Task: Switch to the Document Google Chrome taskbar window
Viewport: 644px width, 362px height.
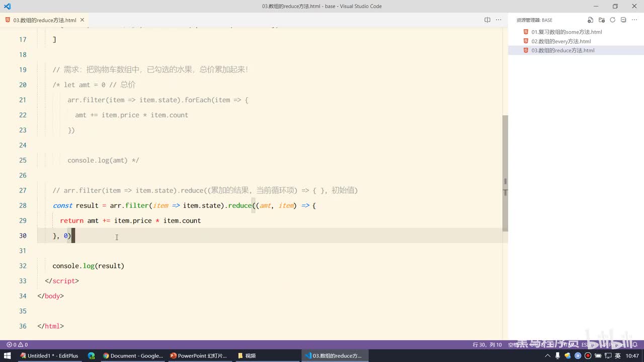Action: click(x=132, y=355)
